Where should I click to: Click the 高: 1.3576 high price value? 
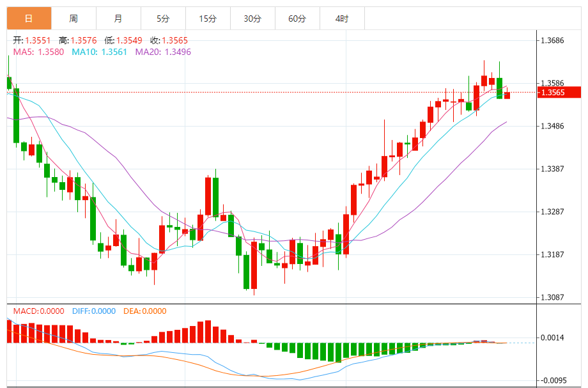(77, 40)
